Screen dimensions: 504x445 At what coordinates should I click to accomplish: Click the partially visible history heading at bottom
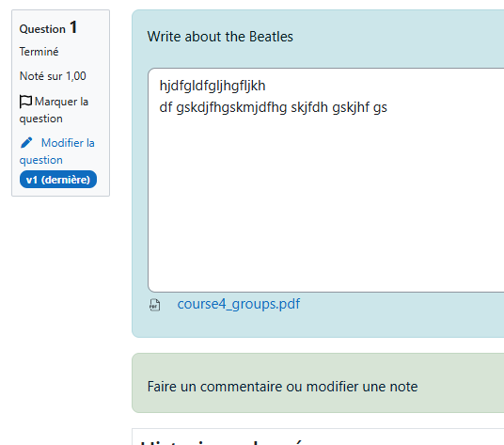click(x=225, y=441)
